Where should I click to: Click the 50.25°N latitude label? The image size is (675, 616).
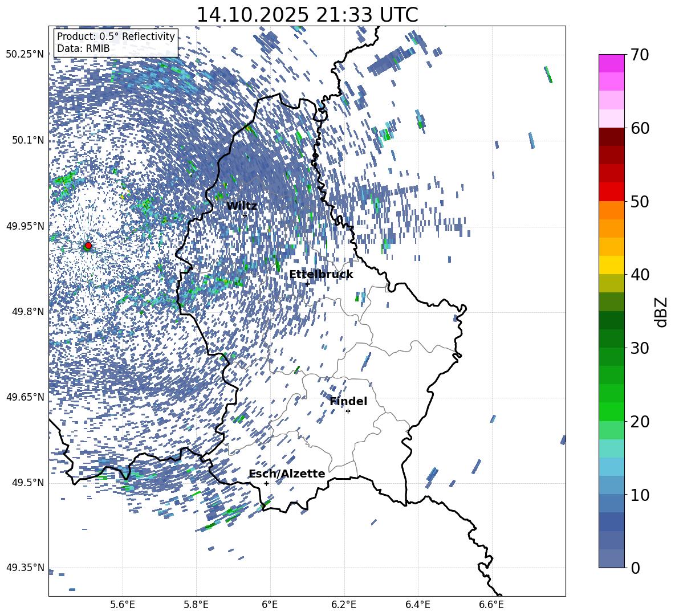coord(25,55)
